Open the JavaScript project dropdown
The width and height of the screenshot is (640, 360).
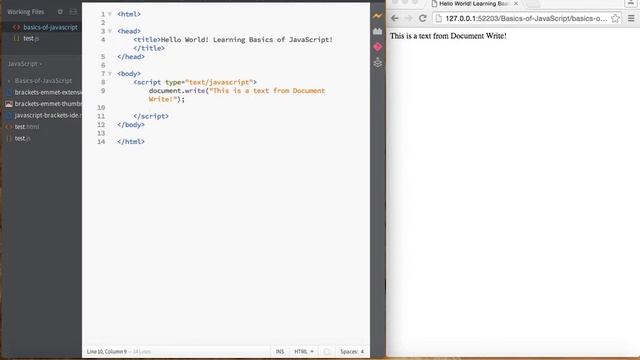point(25,64)
